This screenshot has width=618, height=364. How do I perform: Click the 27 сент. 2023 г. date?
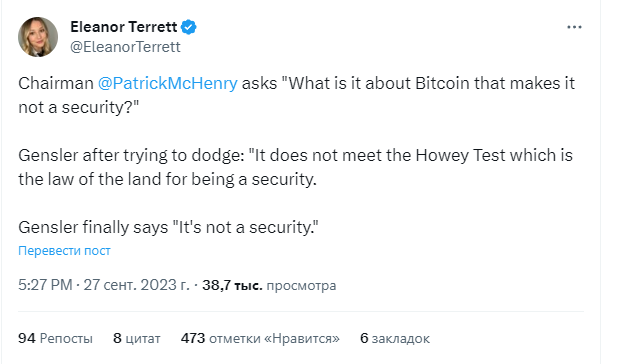[136, 284]
